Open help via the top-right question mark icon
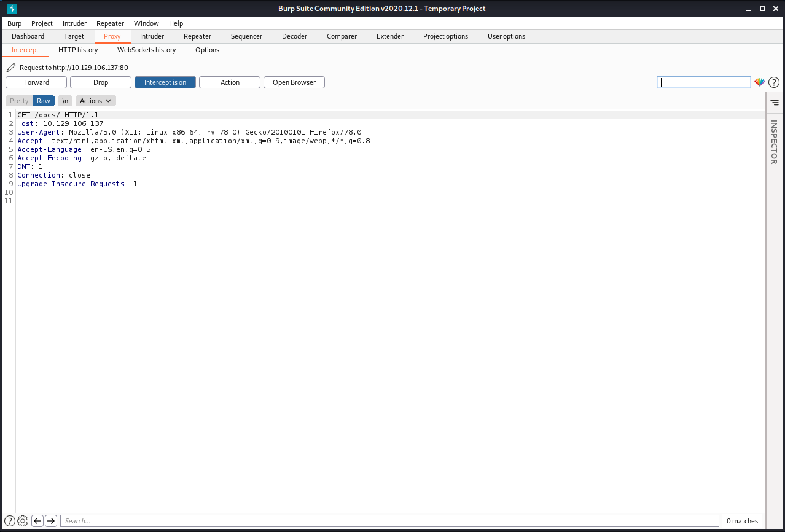 pos(774,82)
